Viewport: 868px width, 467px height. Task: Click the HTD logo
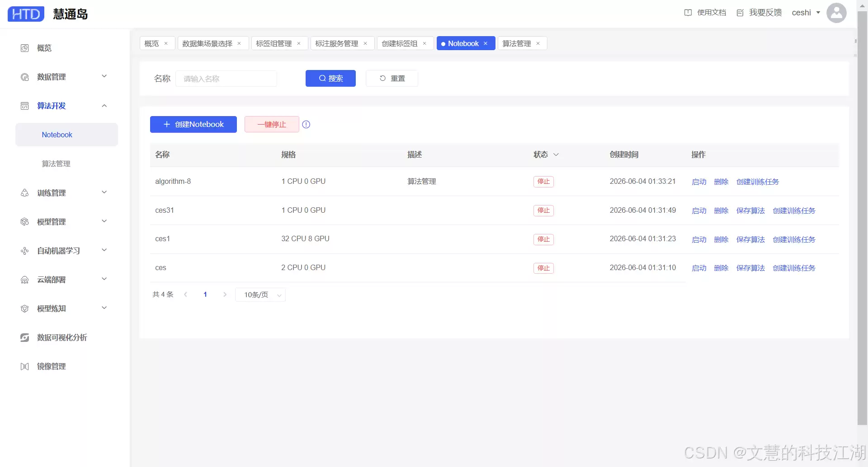coord(26,14)
